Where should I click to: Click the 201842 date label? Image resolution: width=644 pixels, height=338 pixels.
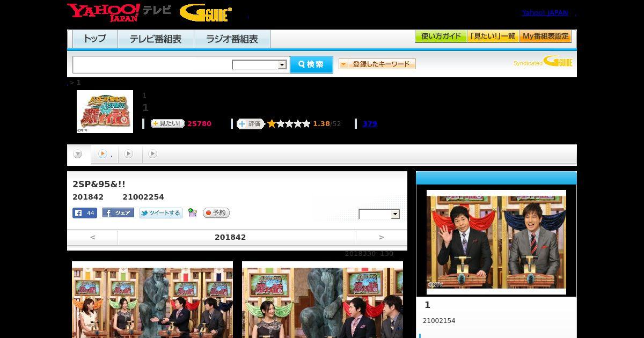(x=230, y=237)
